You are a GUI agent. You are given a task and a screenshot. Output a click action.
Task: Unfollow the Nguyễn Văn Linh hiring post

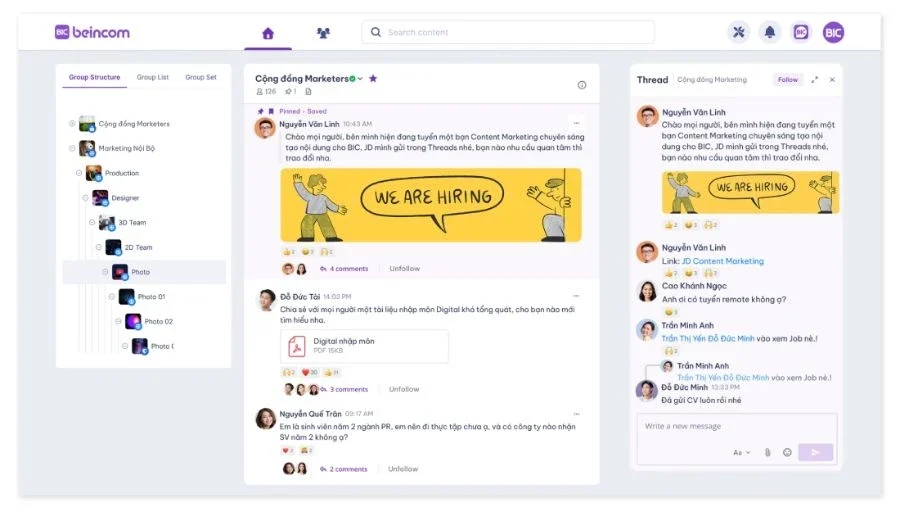click(x=405, y=269)
